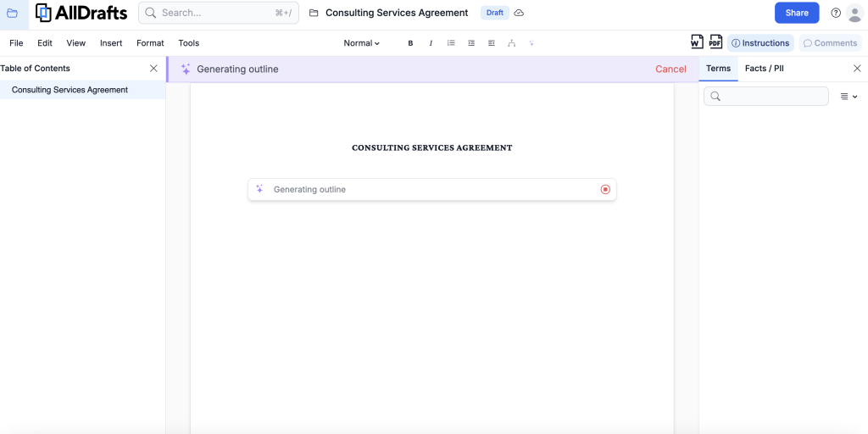Viewport: 868px width, 434px height.
Task: Cancel the outline generation
Action: pos(670,70)
